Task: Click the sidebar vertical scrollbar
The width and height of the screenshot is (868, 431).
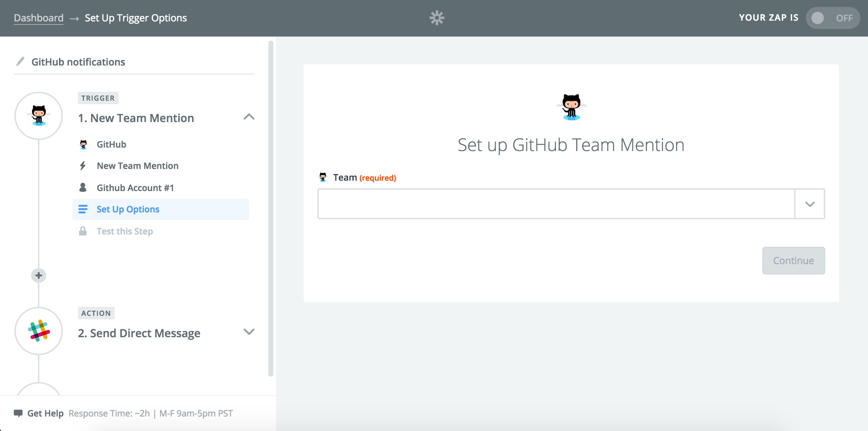Action: tap(271, 209)
